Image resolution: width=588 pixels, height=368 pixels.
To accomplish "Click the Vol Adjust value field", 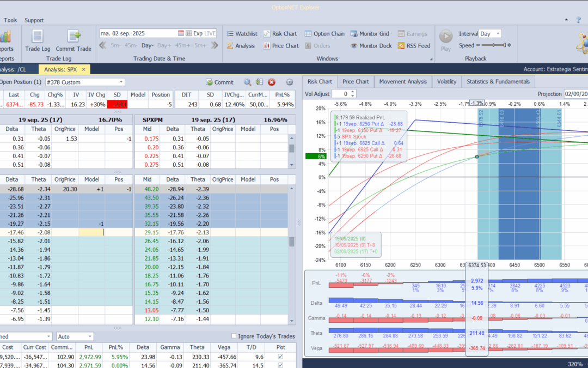I will pos(340,94).
